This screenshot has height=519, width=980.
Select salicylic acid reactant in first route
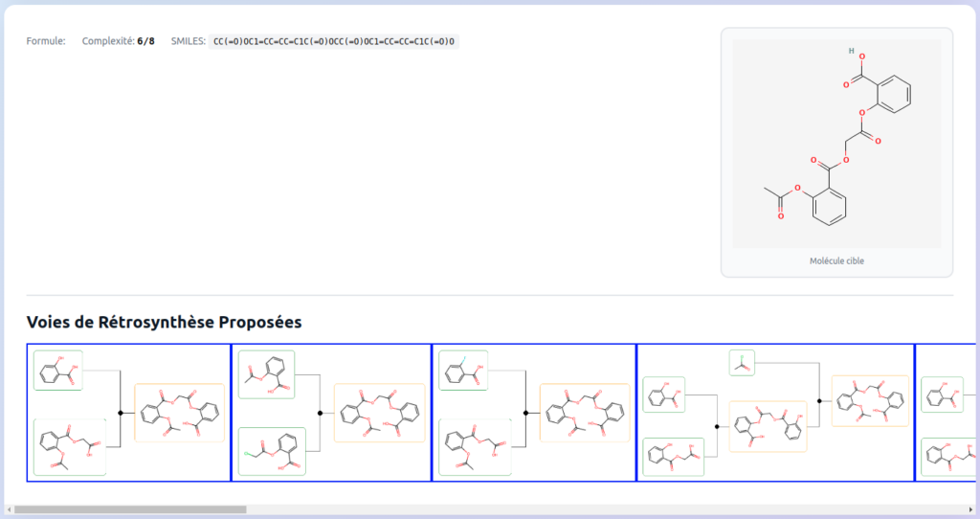[x=58, y=370]
